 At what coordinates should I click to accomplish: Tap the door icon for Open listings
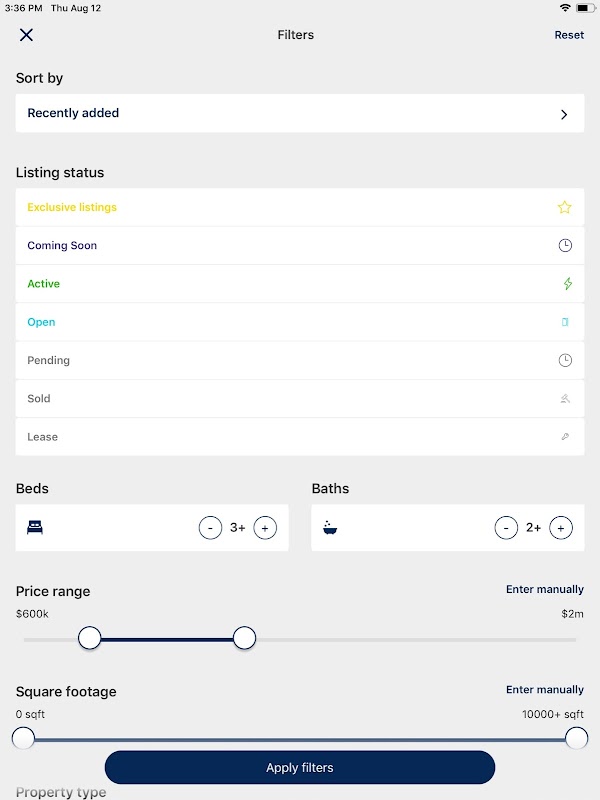pos(565,322)
